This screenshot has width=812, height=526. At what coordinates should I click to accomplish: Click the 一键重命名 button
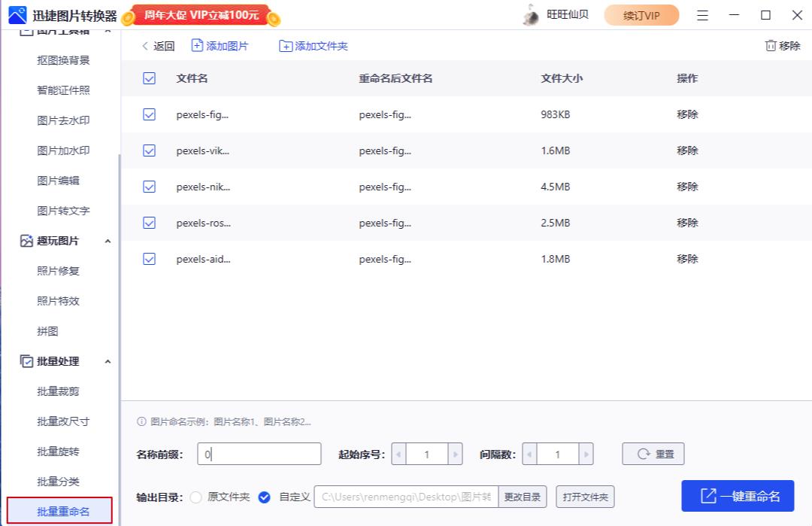pos(737,496)
